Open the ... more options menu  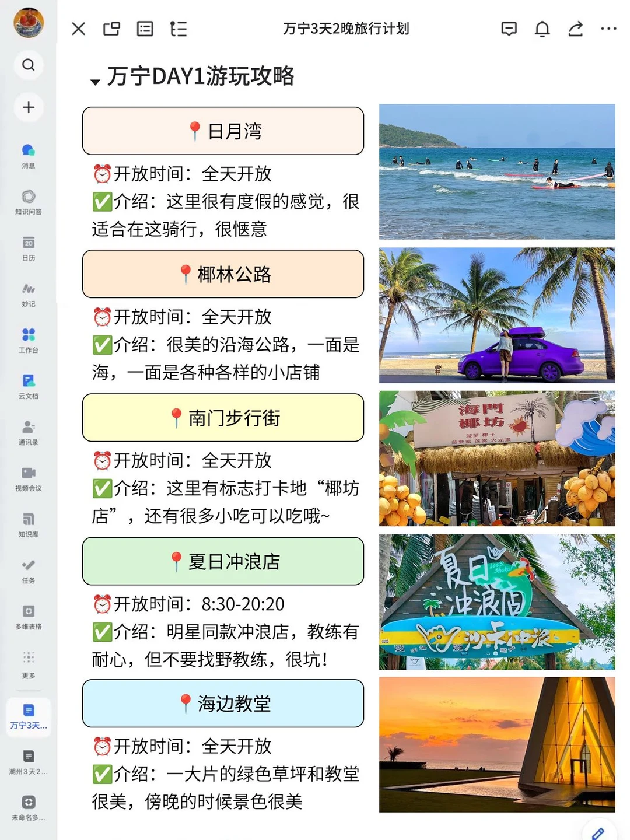(x=608, y=28)
